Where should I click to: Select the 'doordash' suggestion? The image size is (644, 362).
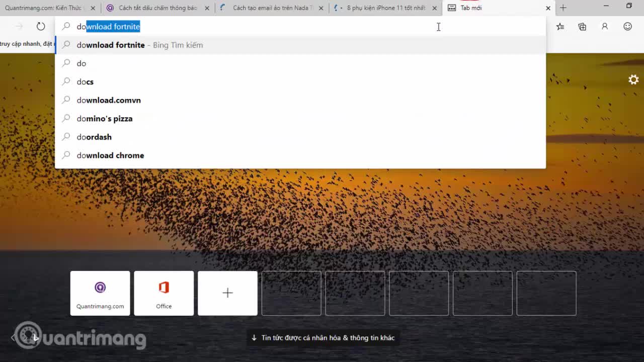click(300, 137)
